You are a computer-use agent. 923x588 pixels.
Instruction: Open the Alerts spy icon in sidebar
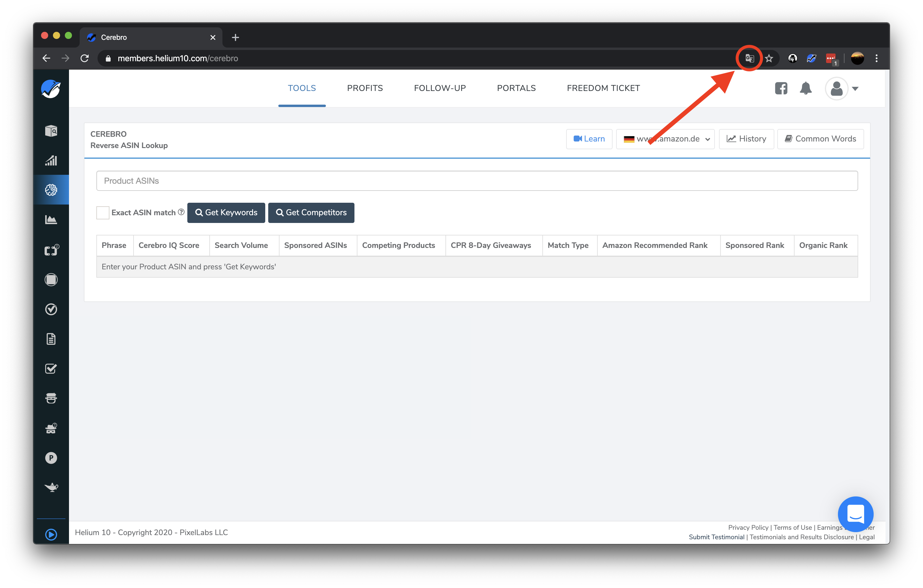coord(51,428)
